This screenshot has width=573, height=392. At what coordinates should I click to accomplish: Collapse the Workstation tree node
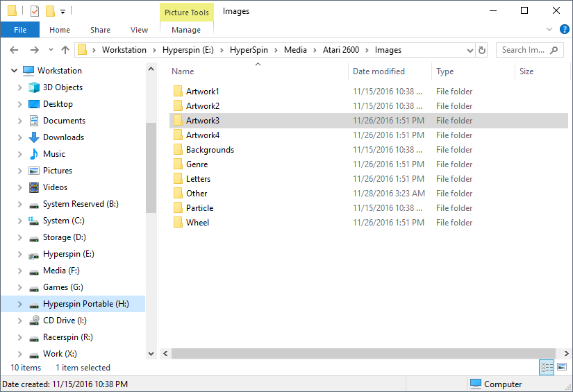[x=14, y=71]
